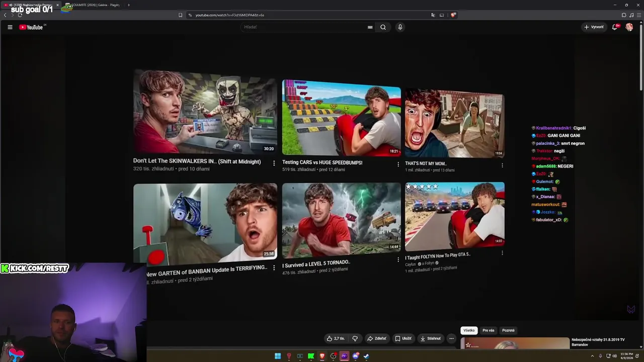Reload the page with the browser refresh icon
The height and width of the screenshot is (362, 644).
[x=20, y=15]
